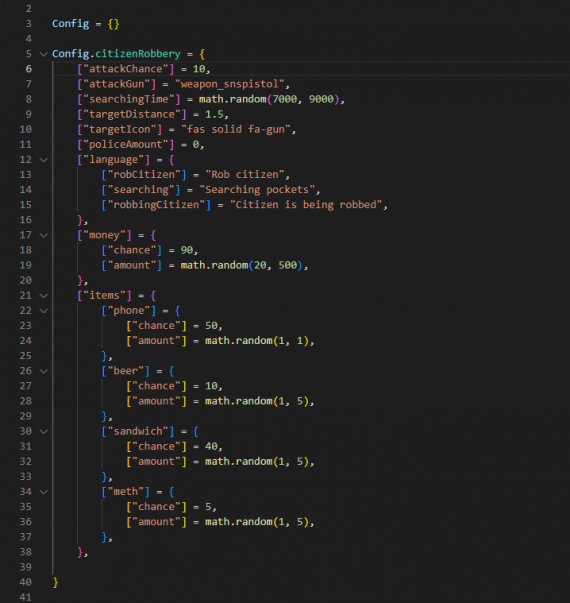The height and width of the screenshot is (603, 570).
Task: Collapse the money table fold at line 17
Action: tap(44, 235)
